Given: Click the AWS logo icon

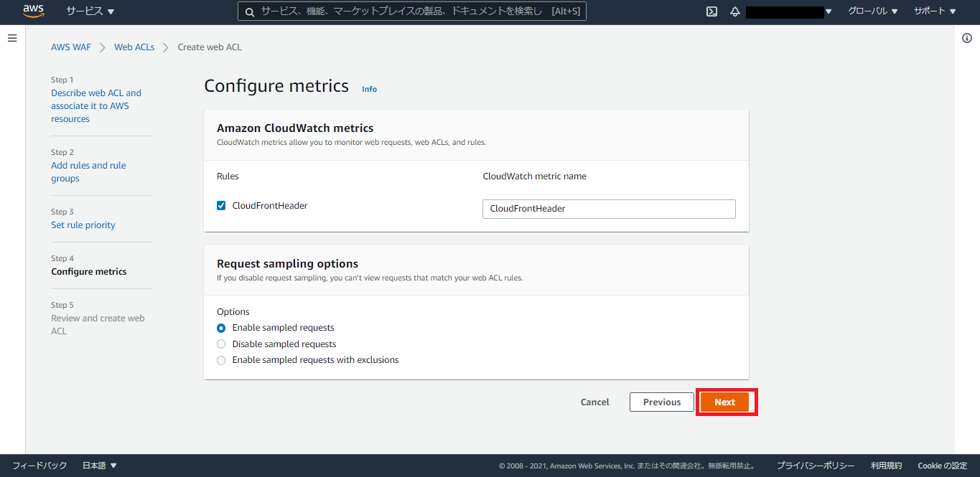Looking at the screenshot, I should pos(33,11).
